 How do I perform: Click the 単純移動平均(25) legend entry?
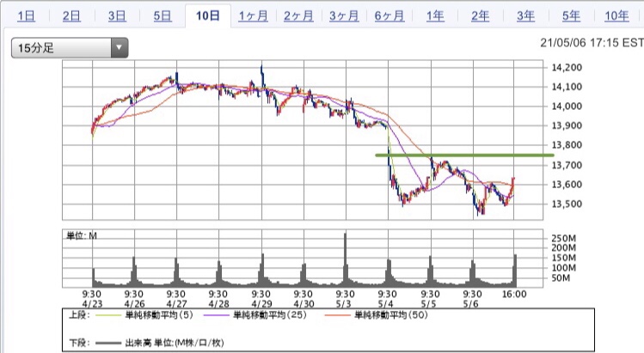pos(255,315)
